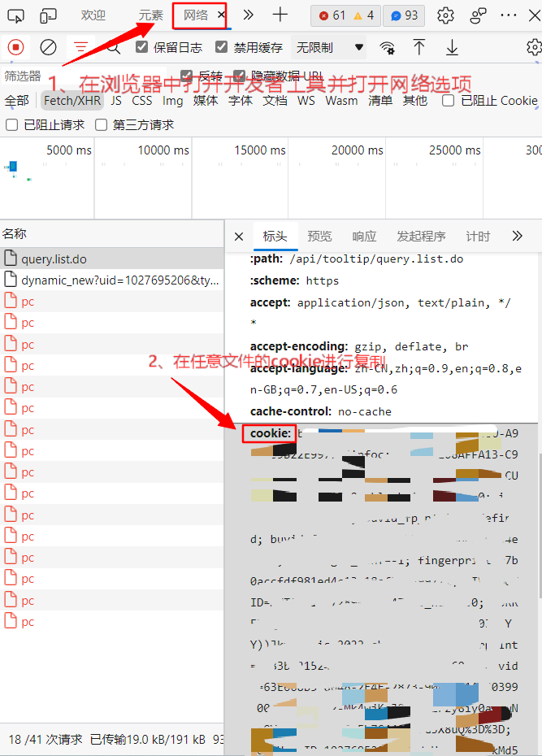Add a new tool tab with plus

pyautogui.click(x=280, y=15)
